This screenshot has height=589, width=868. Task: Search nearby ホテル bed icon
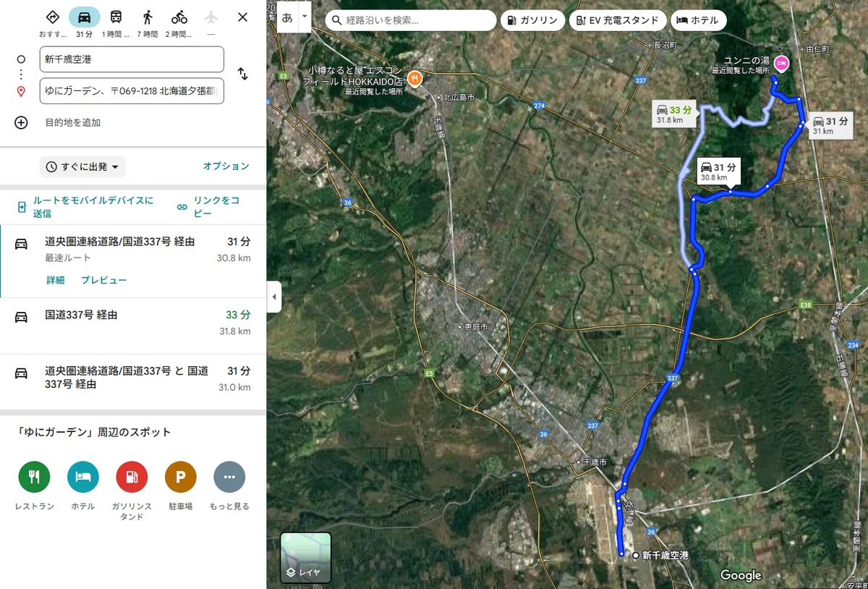83,477
